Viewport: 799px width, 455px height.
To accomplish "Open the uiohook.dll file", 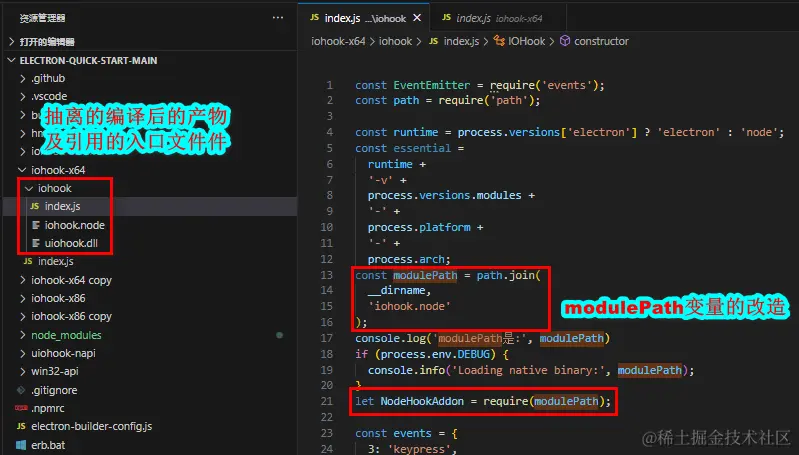I will point(71,244).
